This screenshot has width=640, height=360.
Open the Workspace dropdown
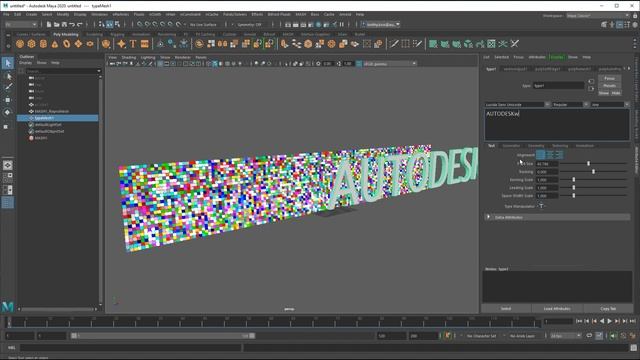(598, 16)
